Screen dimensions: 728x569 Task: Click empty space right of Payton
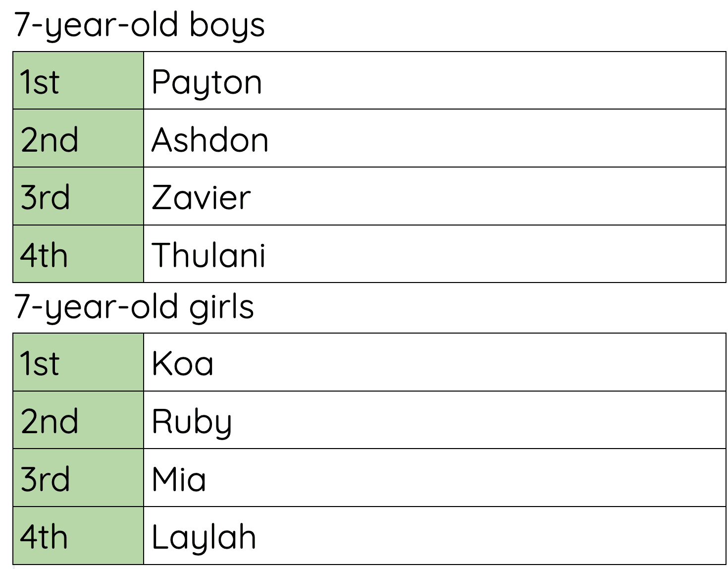[493, 81]
